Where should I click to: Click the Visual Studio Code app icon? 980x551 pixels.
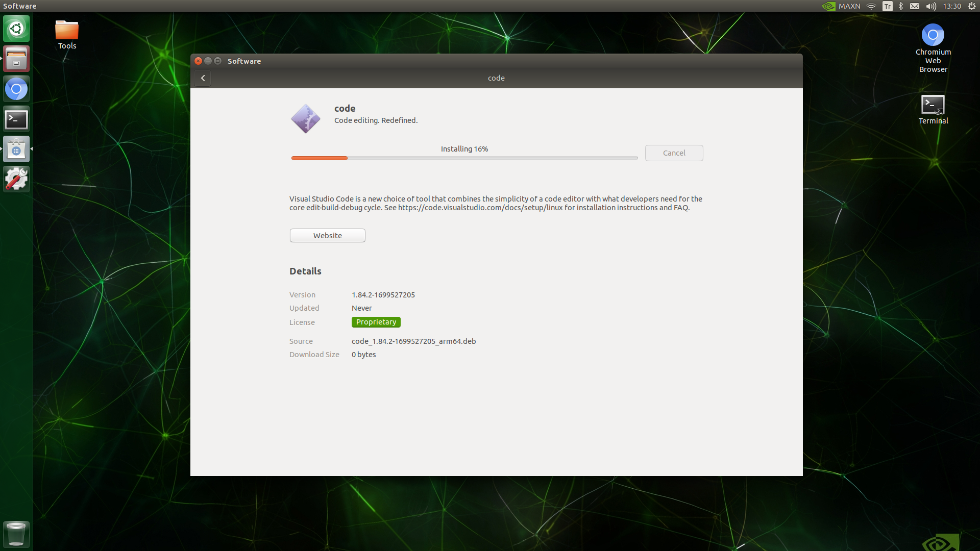(306, 118)
